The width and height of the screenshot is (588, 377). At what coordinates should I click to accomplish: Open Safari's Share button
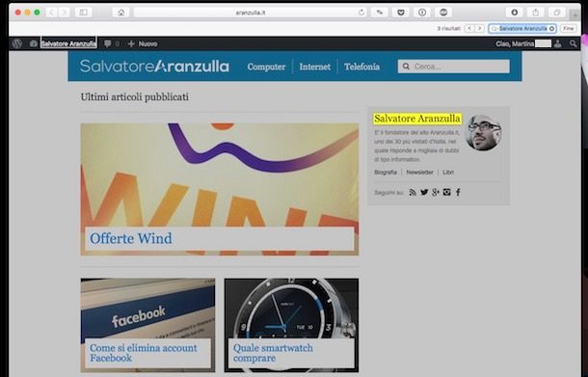pos(536,13)
